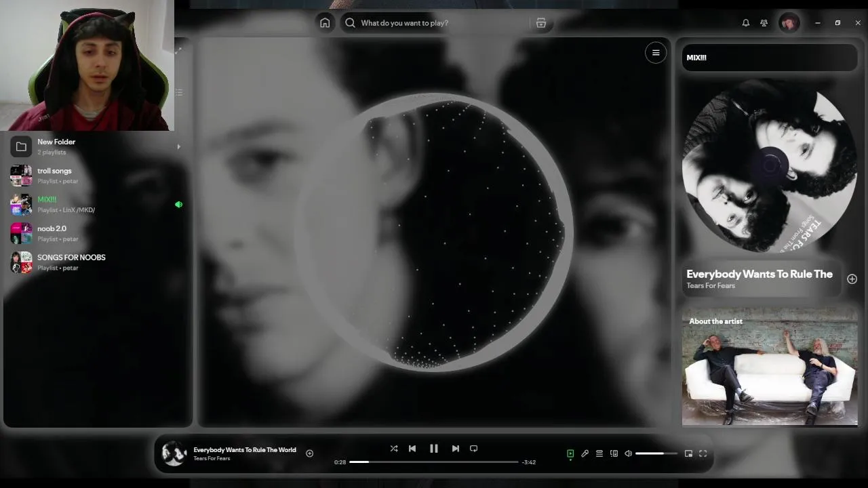This screenshot has height=488, width=868.
Task: Click the troll songs playlist cover
Action: point(21,176)
